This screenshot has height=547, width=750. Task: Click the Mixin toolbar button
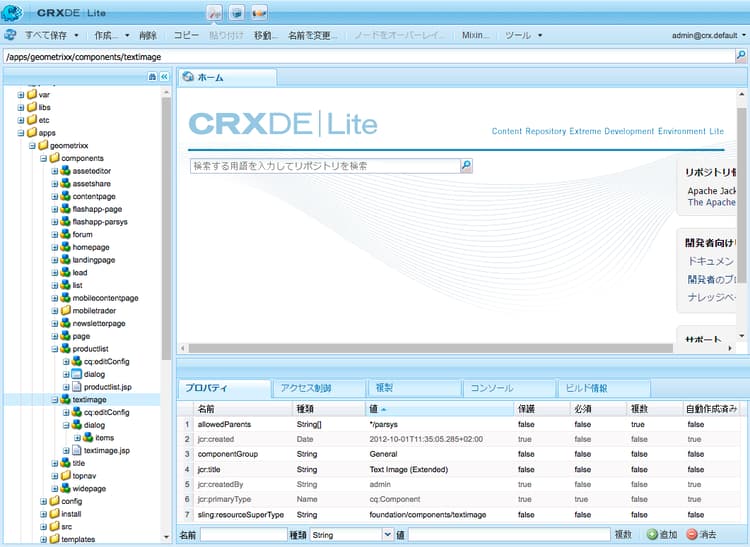tap(475, 35)
